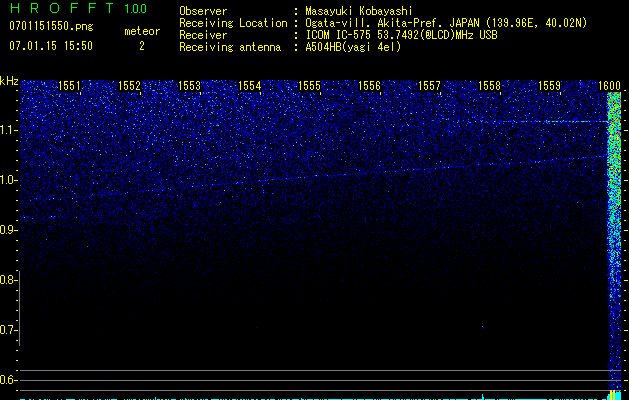Click time marker 1554
The image size is (629, 400).
coord(249,85)
